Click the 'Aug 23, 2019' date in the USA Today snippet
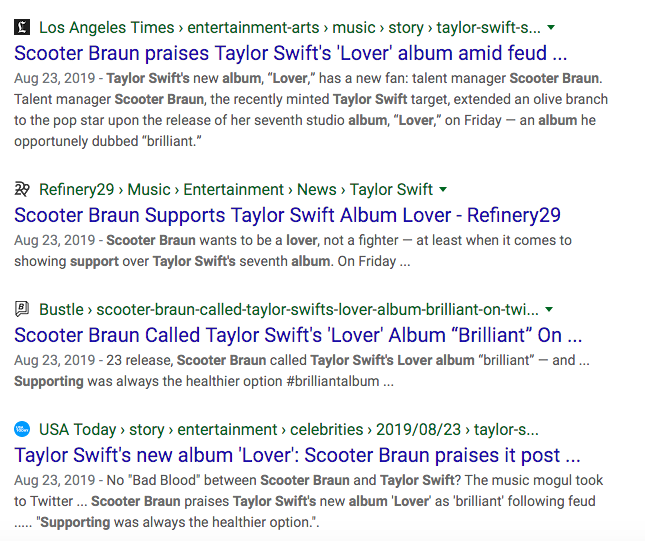Image resolution: width=645 pixels, height=541 pixels. tap(55, 480)
